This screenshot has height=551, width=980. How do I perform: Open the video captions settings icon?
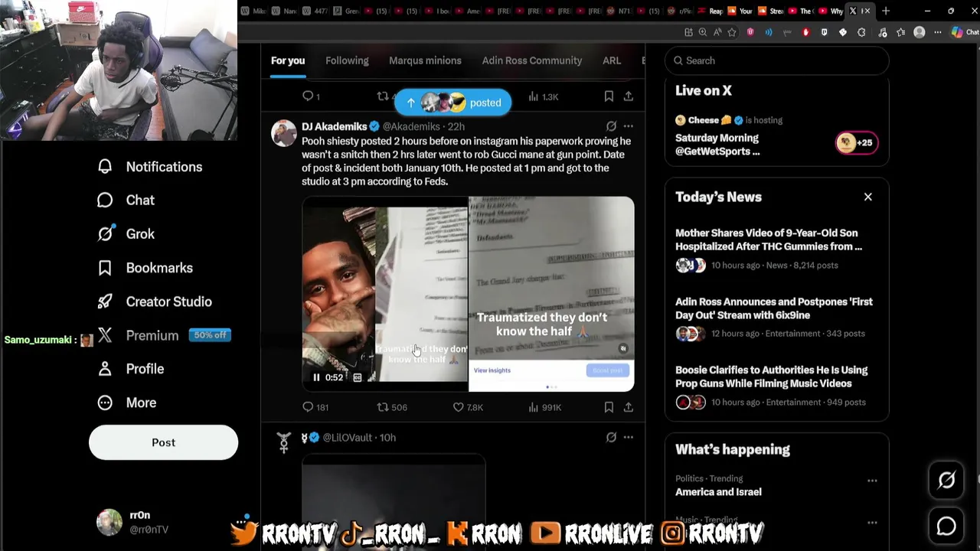click(357, 377)
